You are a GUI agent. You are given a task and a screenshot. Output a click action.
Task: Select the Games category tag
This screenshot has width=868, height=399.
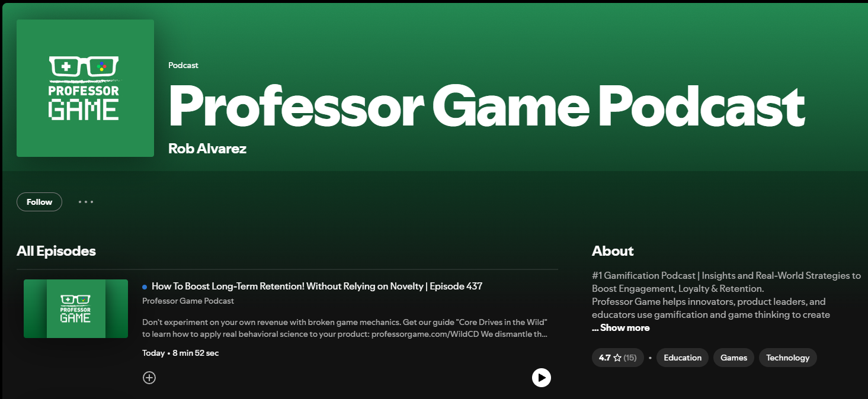click(734, 358)
